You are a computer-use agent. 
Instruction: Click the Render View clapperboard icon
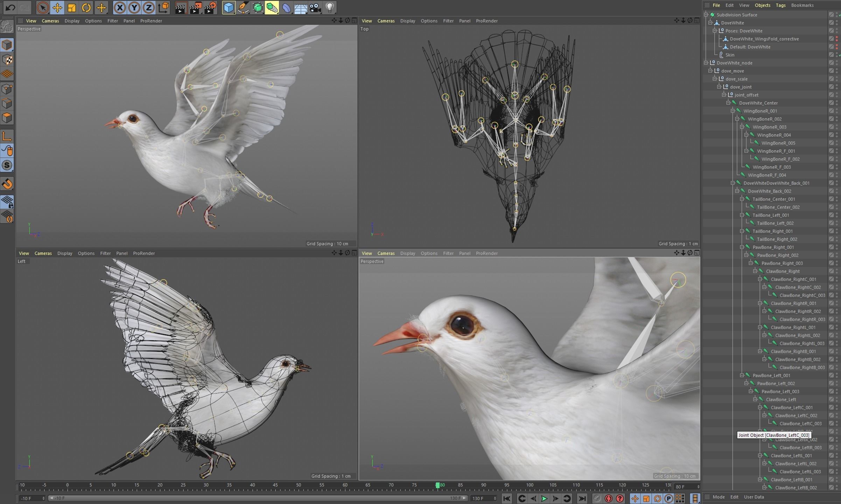tap(181, 8)
